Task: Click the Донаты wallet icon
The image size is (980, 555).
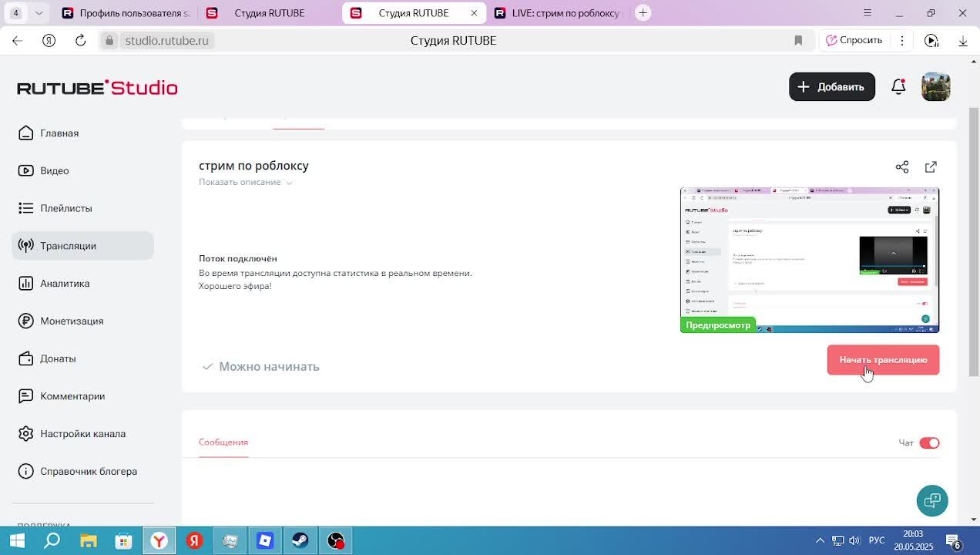Action: 26,358
